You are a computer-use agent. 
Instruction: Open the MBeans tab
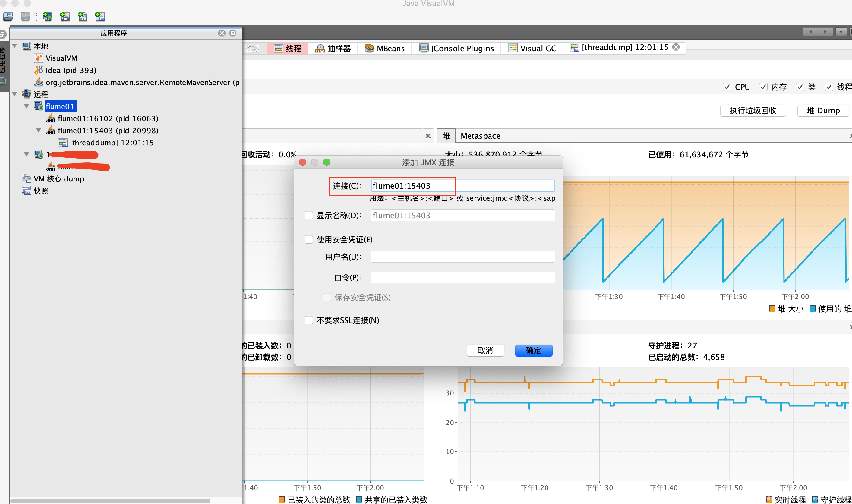click(384, 48)
